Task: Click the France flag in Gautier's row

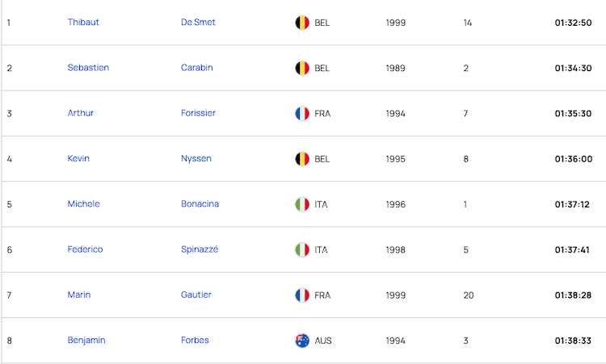Action: [302, 295]
